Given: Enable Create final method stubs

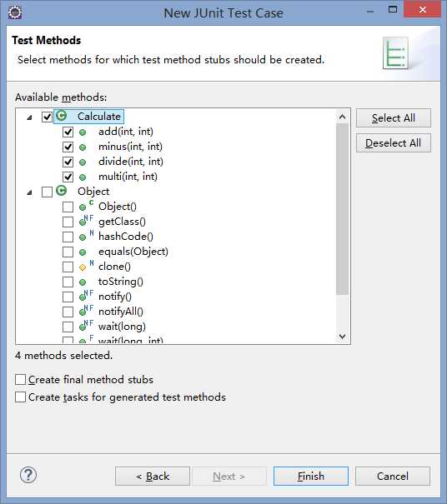Looking at the screenshot, I should (20, 379).
